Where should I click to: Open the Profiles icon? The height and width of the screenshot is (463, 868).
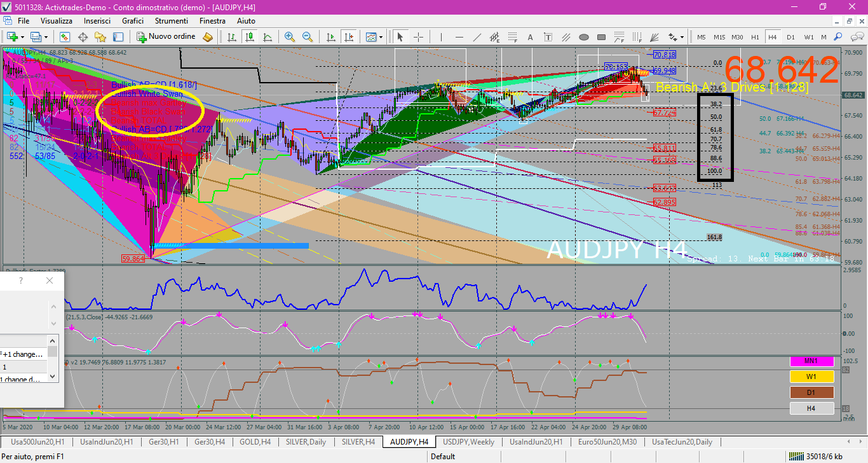pos(35,37)
